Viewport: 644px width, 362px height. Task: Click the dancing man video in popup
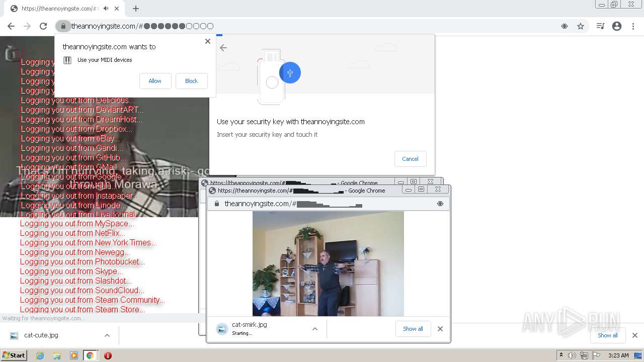(x=328, y=263)
